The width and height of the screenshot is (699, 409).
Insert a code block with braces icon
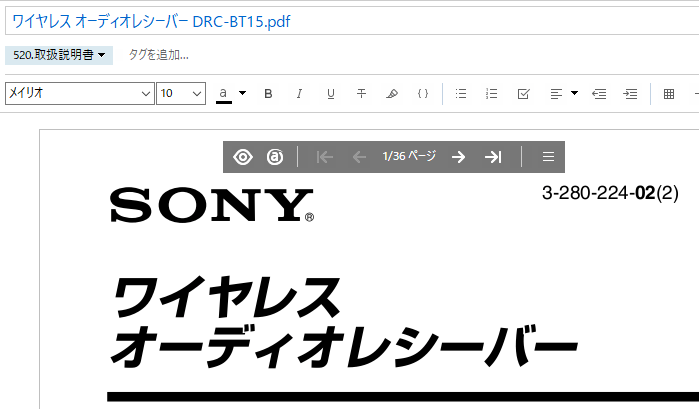[423, 94]
